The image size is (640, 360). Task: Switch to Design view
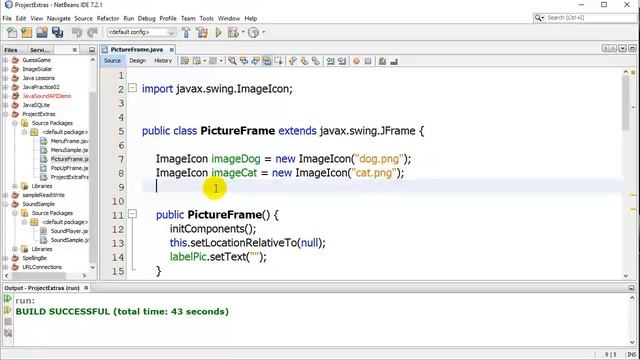tap(138, 61)
